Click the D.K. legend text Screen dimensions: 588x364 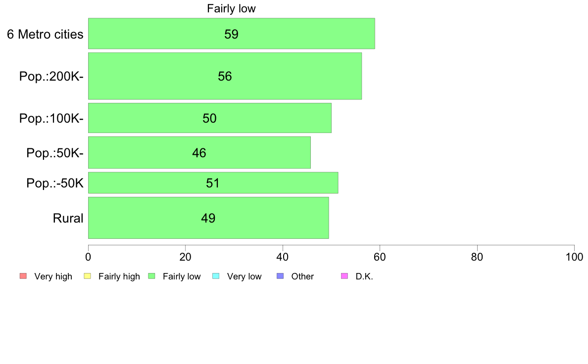pos(364,276)
